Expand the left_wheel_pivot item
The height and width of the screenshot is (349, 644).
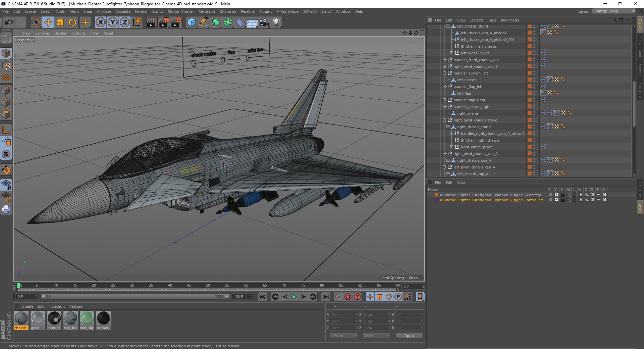451,53
